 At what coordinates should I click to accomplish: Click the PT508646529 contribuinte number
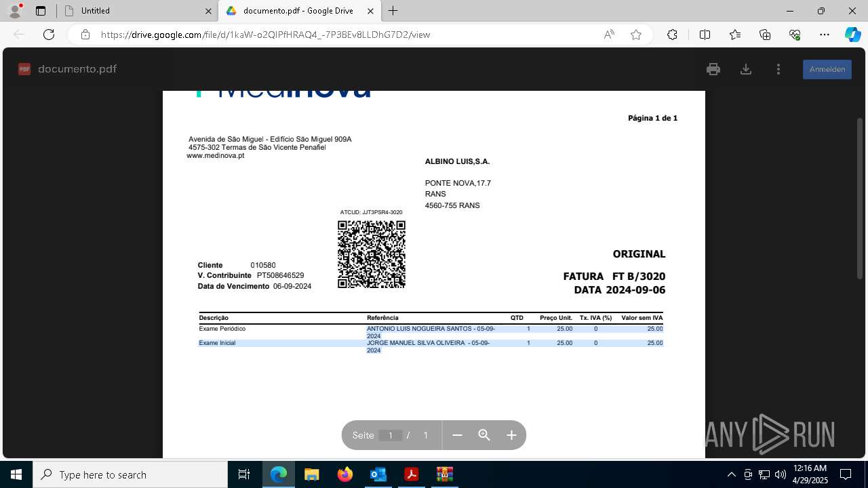[x=281, y=276]
